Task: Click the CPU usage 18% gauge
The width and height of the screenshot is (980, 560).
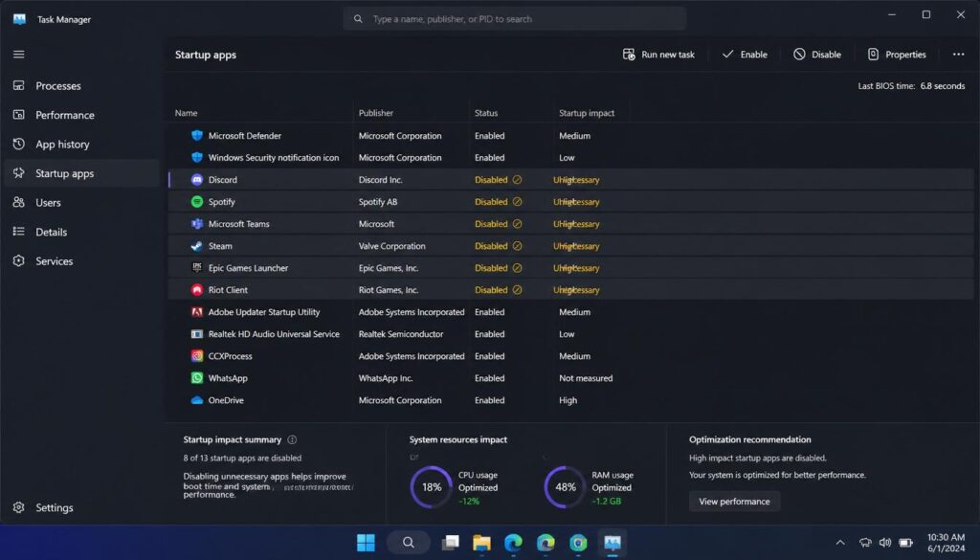Action: pyautogui.click(x=432, y=487)
